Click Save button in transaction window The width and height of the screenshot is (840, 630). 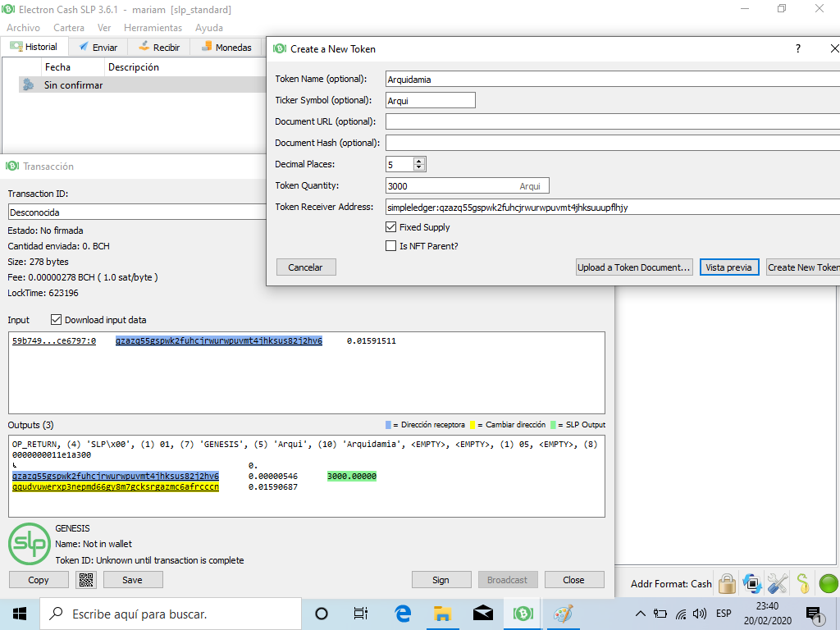pos(132,580)
